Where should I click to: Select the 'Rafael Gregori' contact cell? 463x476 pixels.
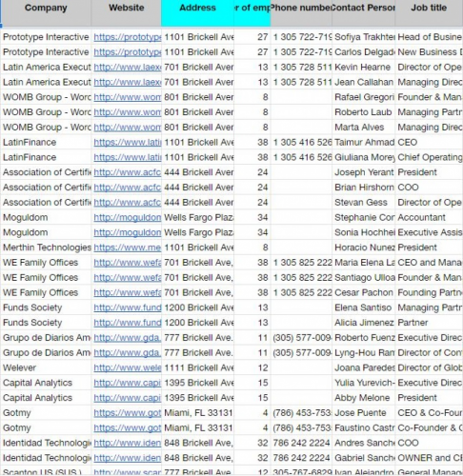pyautogui.click(x=364, y=97)
